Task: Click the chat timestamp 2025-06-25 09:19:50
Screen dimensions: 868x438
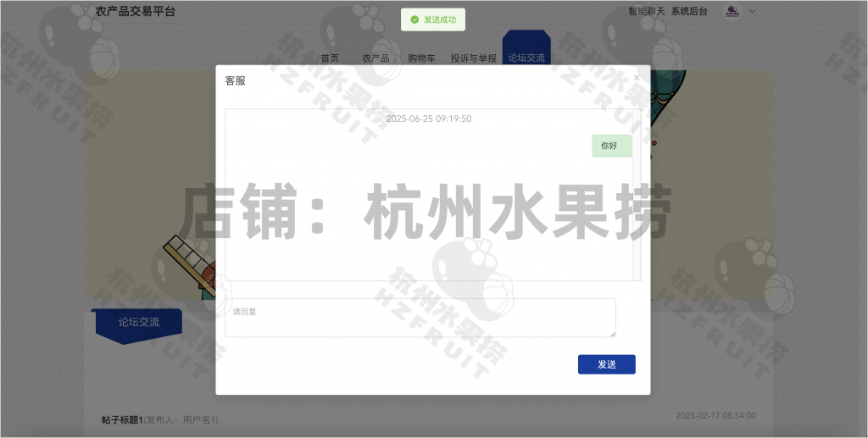Action: click(428, 119)
